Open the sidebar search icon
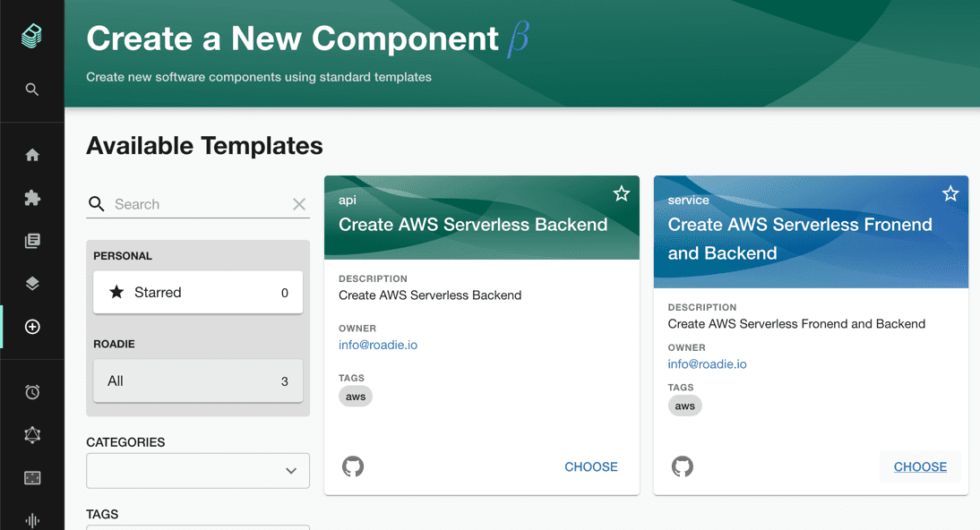The image size is (980, 530). [32, 90]
